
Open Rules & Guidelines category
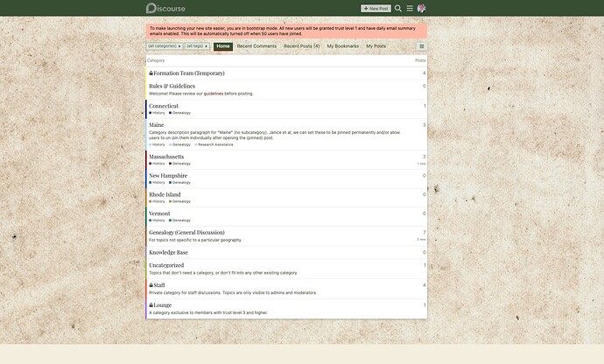pos(172,86)
